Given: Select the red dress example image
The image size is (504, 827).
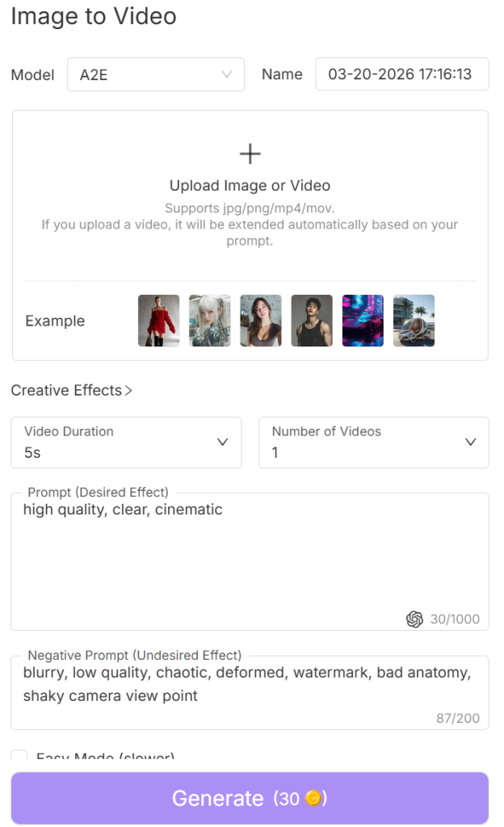Looking at the screenshot, I should pos(158,321).
